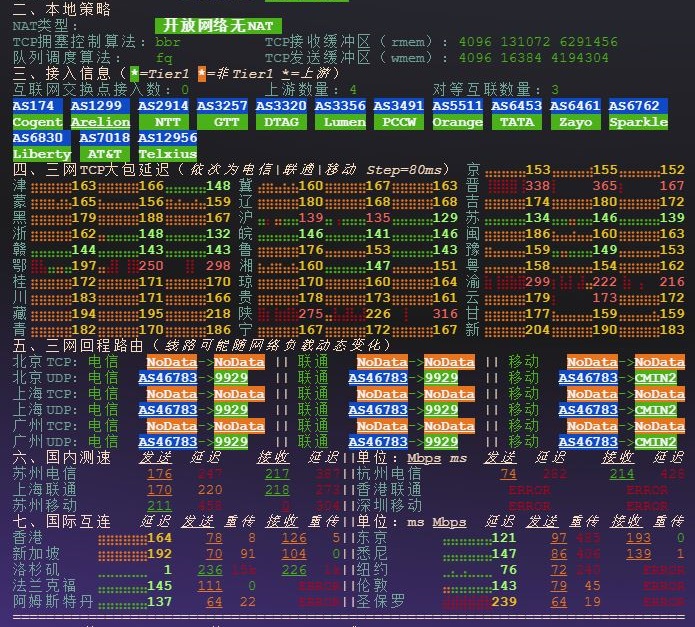Click 电信 AS46783 in 北京 UDP row

point(168,378)
